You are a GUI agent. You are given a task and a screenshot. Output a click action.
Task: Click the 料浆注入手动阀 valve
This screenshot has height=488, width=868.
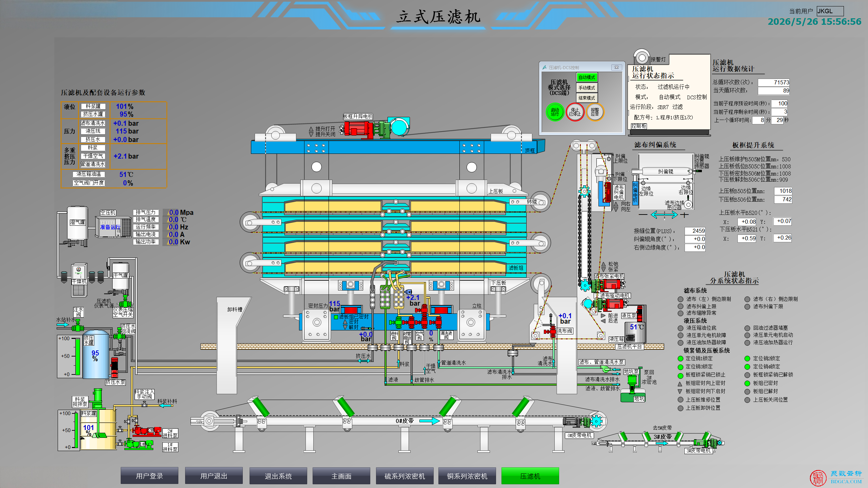click(145, 404)
